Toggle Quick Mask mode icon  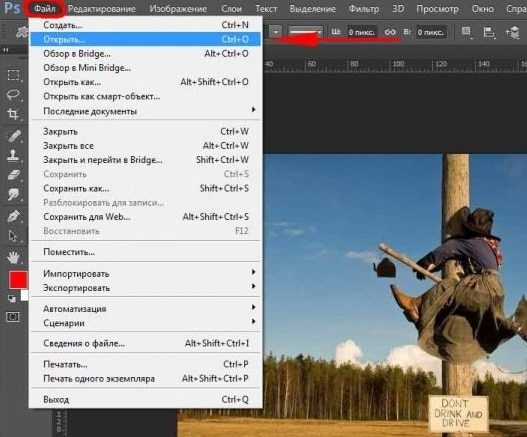tap(13, 317)
